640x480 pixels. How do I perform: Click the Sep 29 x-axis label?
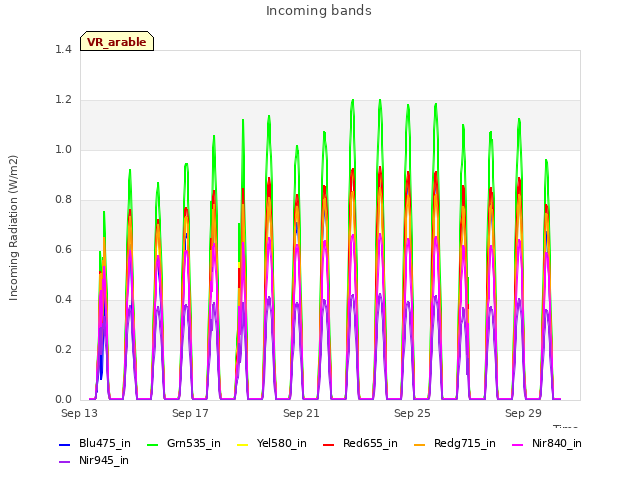(x=523, y=413)
